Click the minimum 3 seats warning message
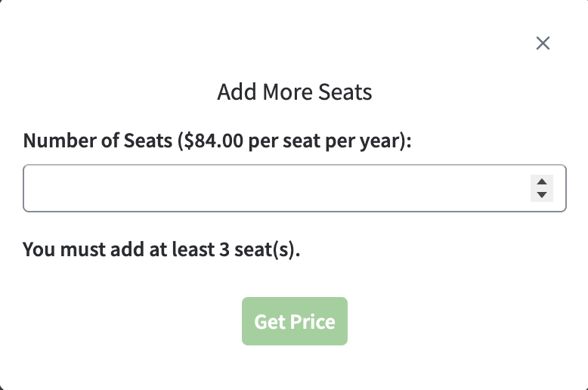 tap(162, 249)
